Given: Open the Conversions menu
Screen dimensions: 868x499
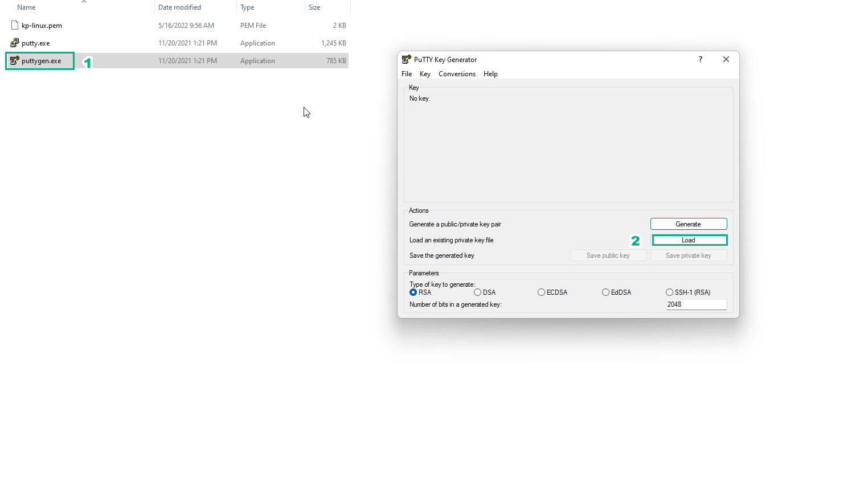Looking at the screenshot, I should (457, 74).
